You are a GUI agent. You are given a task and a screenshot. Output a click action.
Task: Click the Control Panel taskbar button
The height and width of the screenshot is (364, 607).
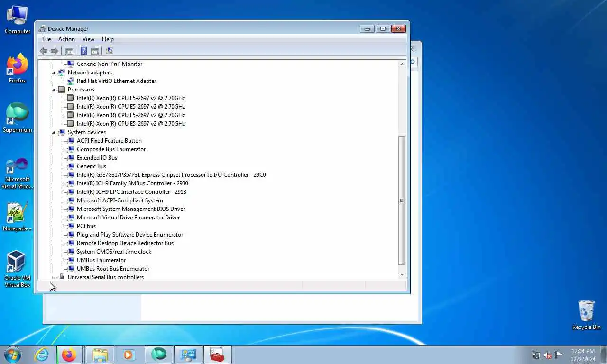click(188, 355)
